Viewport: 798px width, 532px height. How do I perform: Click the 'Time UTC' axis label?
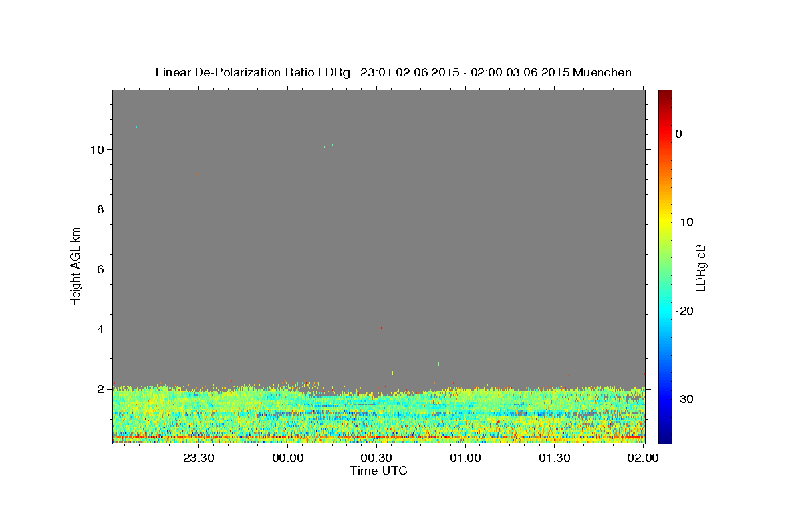[x=378, y=471]
